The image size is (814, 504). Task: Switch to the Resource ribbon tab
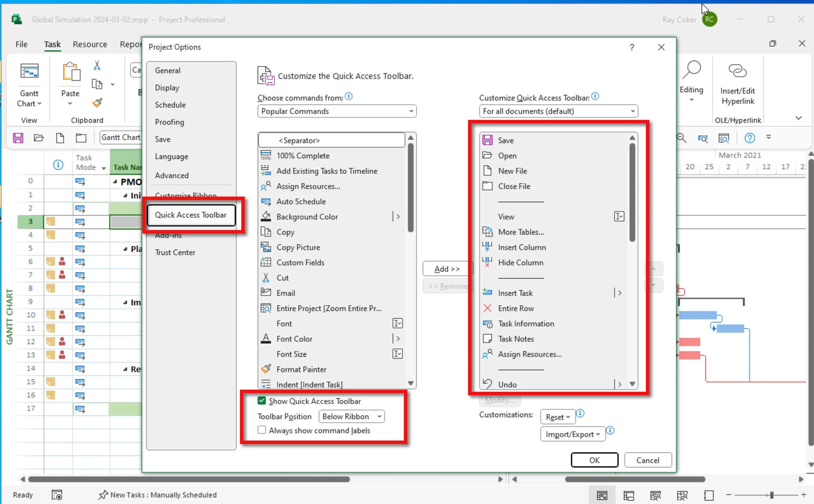click(x=90, y=44)
